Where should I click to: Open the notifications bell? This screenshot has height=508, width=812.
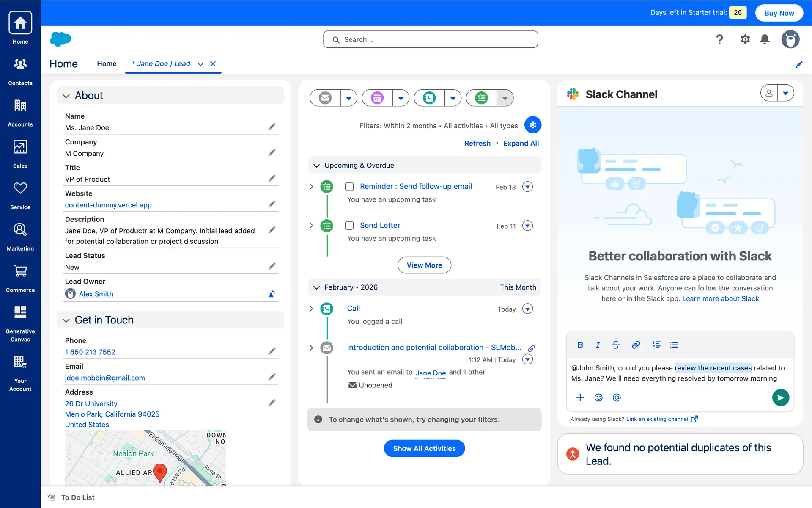(764, 39)
